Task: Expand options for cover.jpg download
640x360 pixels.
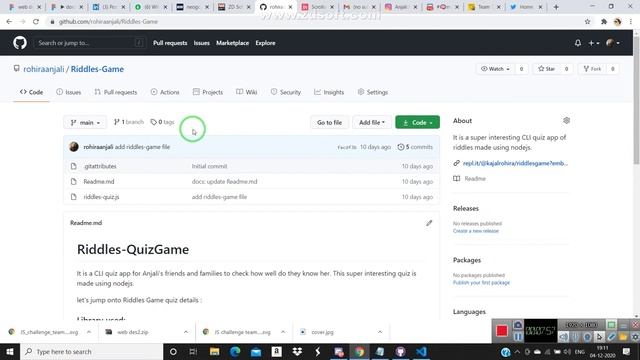Action: coord(380,332)
